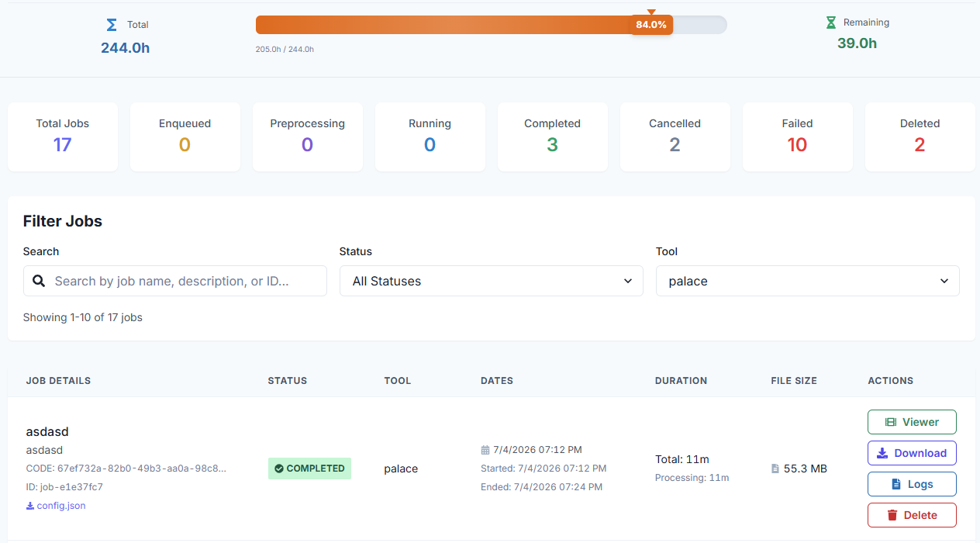Open the Status filter dropdown
The image size is (980, 543).
point(492,281)
